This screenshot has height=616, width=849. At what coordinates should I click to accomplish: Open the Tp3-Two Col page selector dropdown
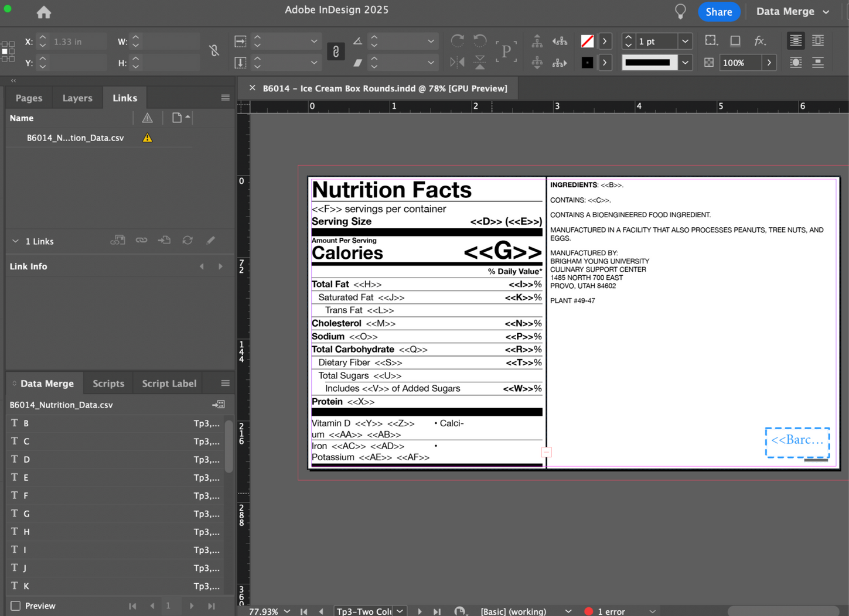(x=400, y=611)
